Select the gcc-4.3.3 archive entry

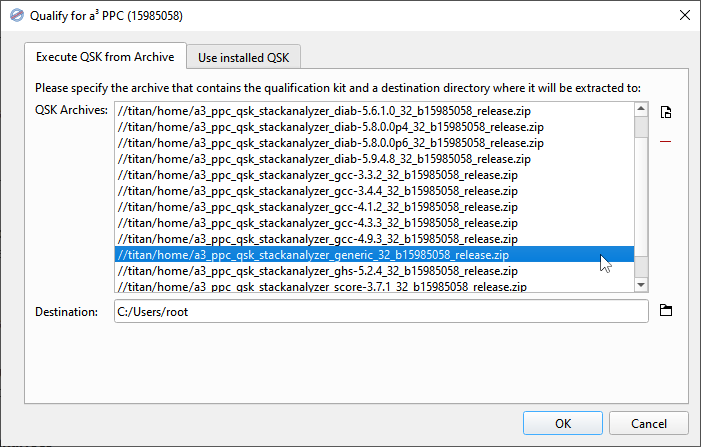click(374, 223)
